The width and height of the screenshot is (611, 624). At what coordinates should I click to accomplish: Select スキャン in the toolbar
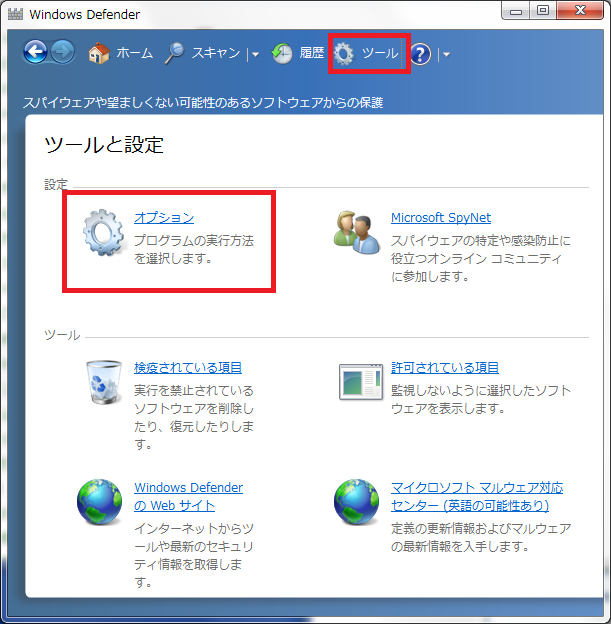point(216,53)
